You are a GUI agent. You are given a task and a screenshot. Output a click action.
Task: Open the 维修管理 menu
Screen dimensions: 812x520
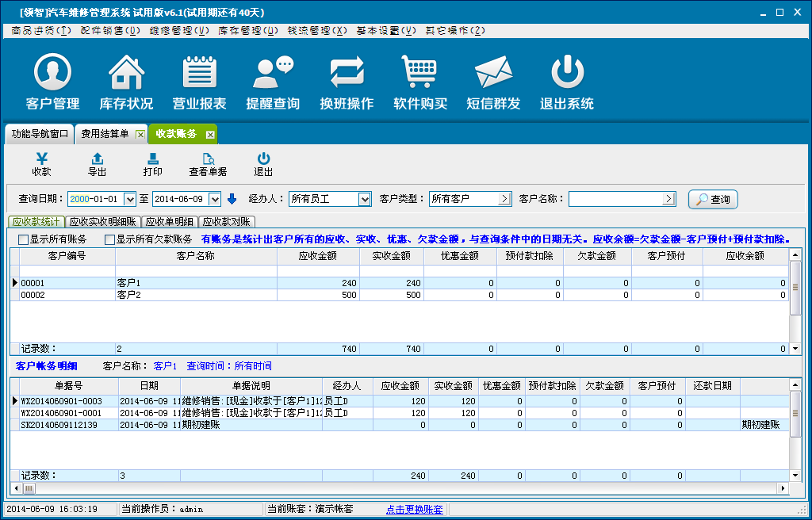(x=178, y=31)
